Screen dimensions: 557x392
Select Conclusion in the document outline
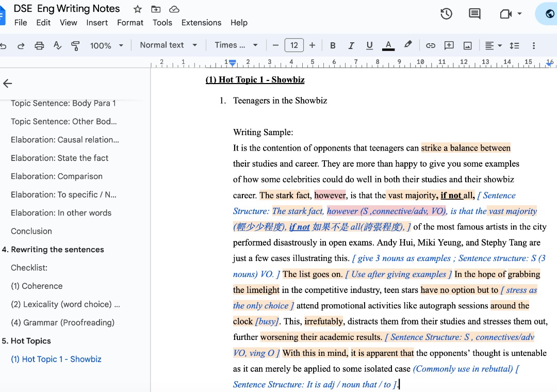coord(31,231)
